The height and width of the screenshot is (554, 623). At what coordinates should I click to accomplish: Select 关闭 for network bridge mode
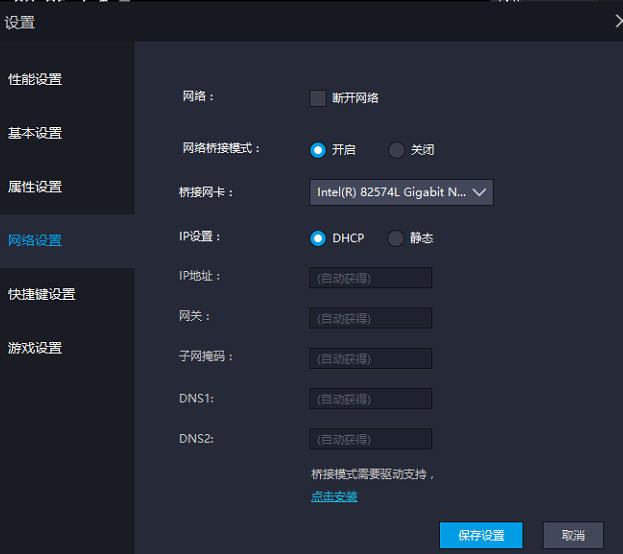396,150
